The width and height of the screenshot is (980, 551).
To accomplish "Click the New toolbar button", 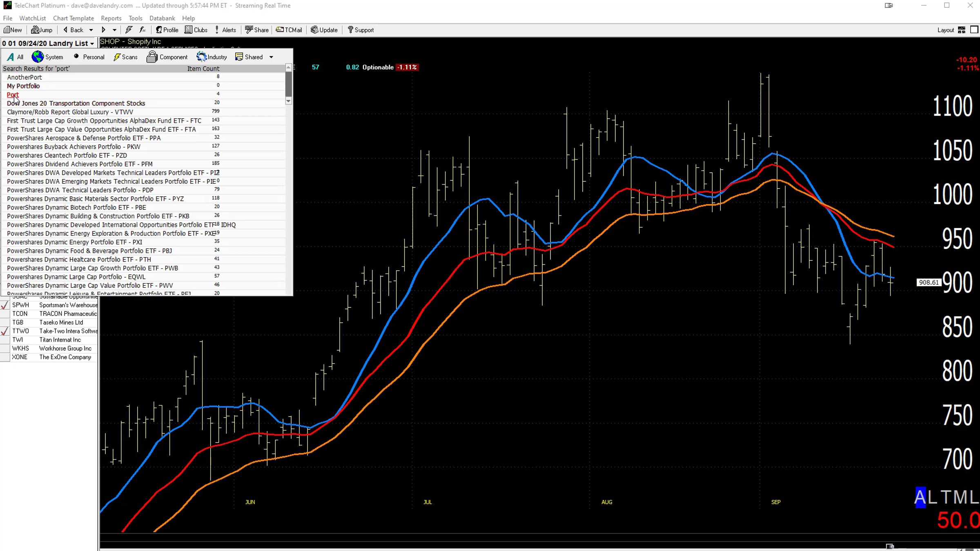I will [13, 30].
